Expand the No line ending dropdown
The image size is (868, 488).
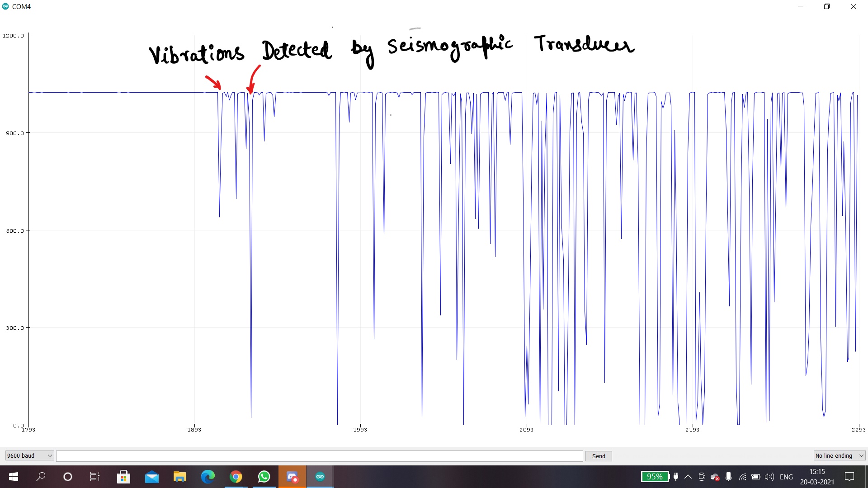tap(839, 455)
